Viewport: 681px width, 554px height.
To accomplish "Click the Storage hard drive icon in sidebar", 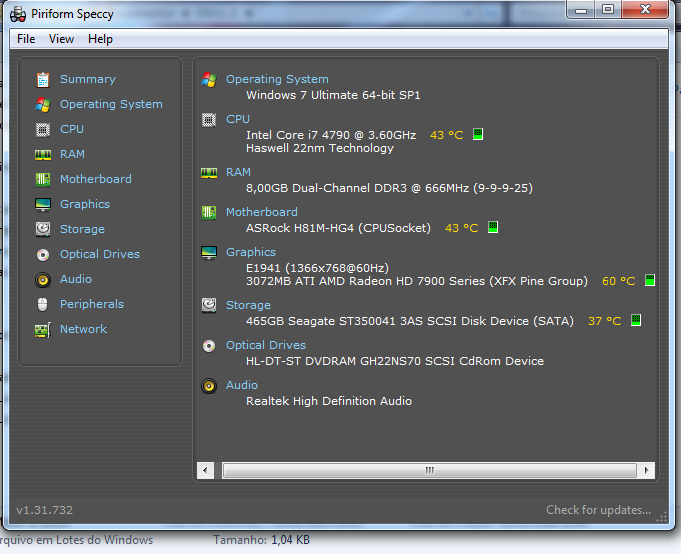I will click(x=43, y=229).
